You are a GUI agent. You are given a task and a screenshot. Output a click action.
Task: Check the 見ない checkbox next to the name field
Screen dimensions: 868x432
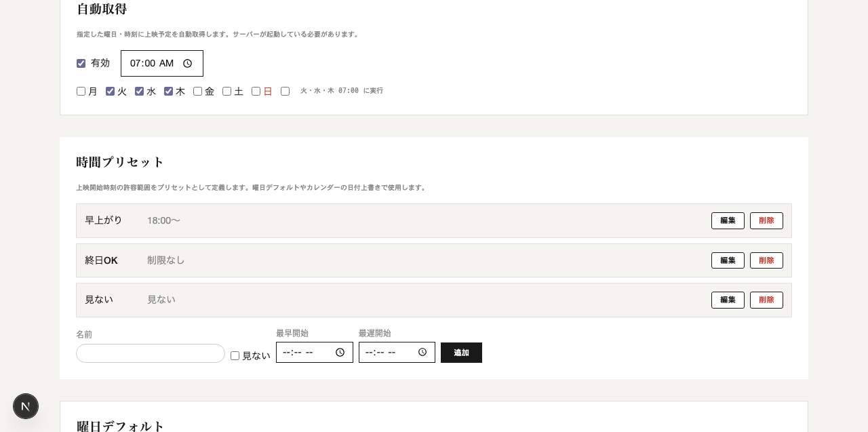click(x=235, y=355)
